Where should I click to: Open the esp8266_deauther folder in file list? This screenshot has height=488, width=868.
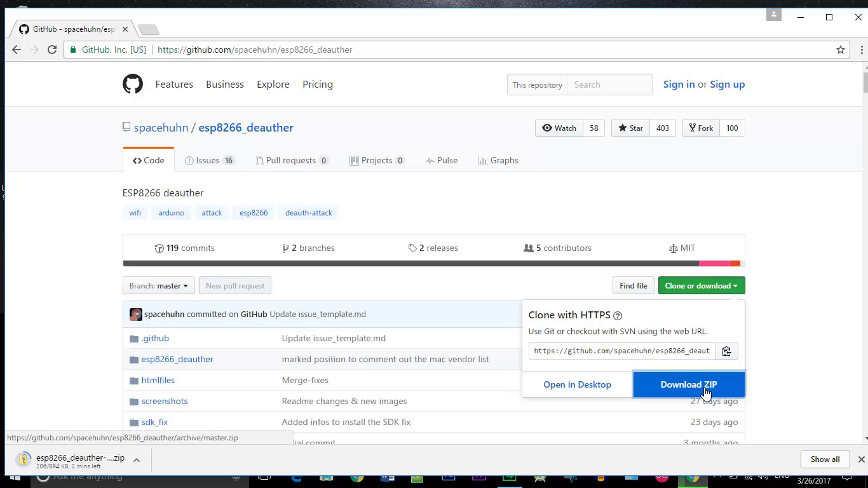(177, 360)
